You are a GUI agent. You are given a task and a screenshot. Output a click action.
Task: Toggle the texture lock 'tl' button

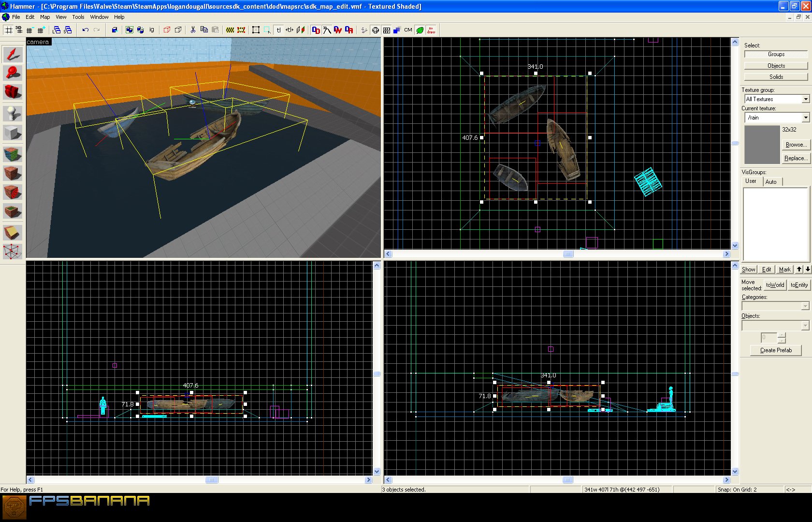(x=279, y=30)
